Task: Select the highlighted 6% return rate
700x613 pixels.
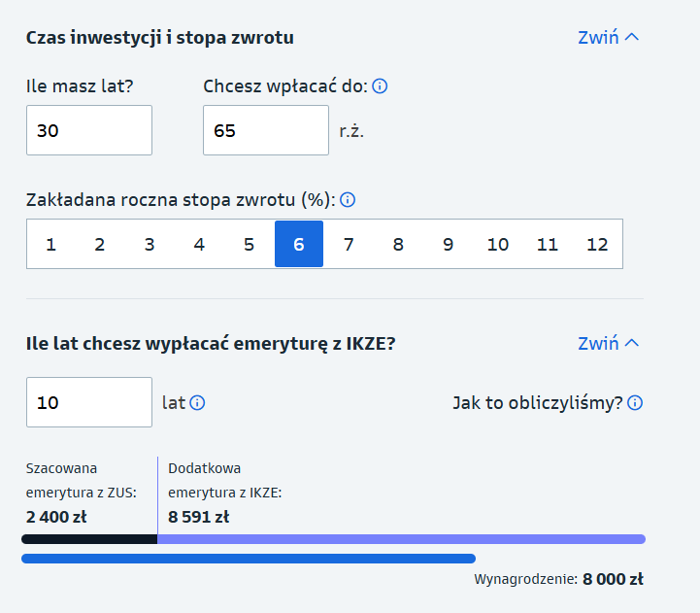Action: (x=299, y=244)
